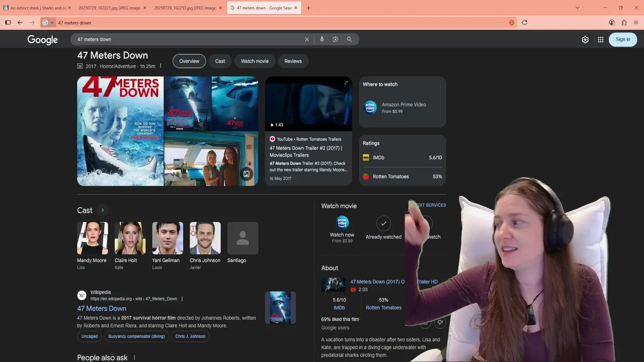Image resolution: width=644 pixels, height=362 pixels.
Task: Click Buoyancy compensator (diving) chip
Action: click(136, 336)
